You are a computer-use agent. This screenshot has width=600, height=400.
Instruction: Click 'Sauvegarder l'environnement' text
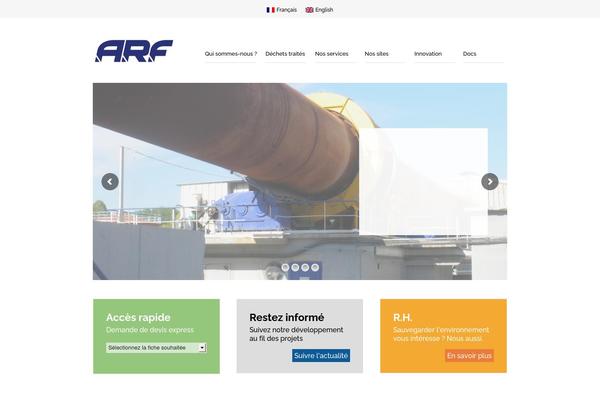(441, 330)
